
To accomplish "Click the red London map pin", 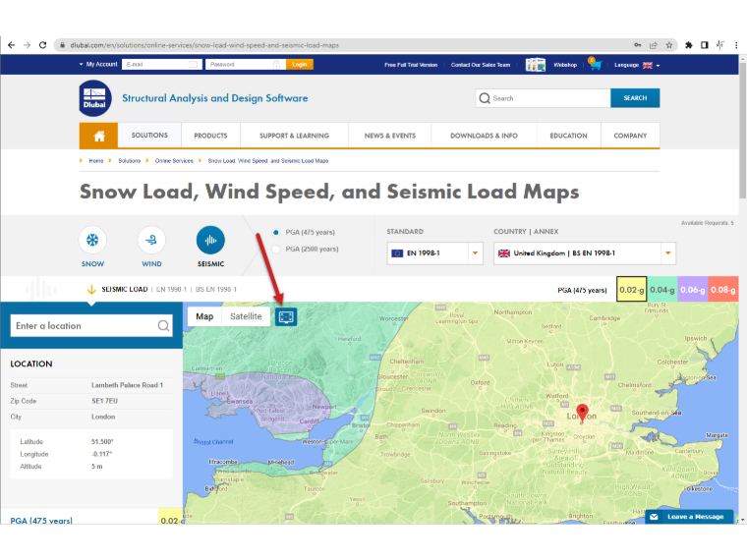I will coord(582,412).
